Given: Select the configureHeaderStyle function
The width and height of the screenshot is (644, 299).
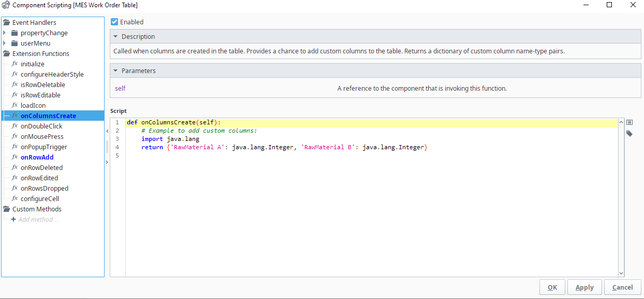Looking at the screenshot, I should (x=52, y=75).
